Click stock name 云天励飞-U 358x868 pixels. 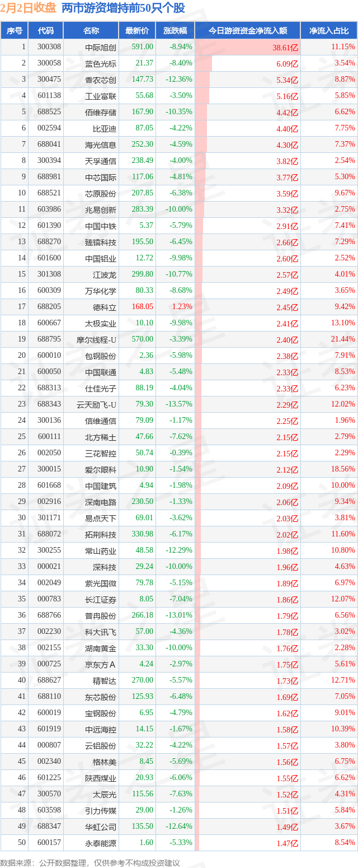pyautogui.click(x=97, y=404)
